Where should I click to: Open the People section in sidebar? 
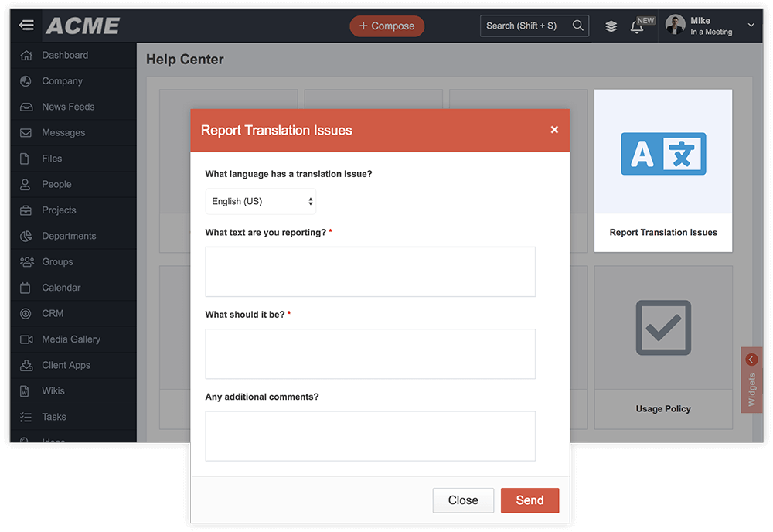coord(26,184)
